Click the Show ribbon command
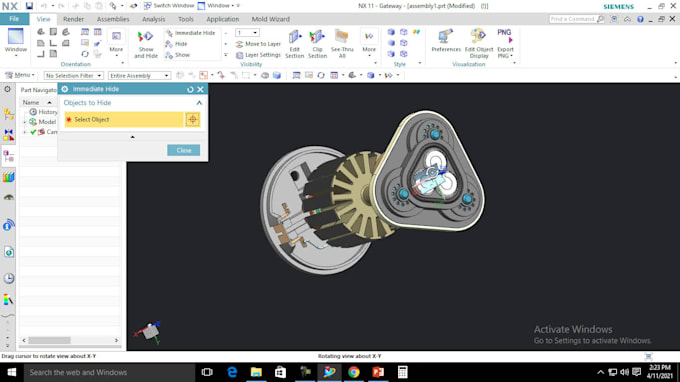 (x=177, y=55)
